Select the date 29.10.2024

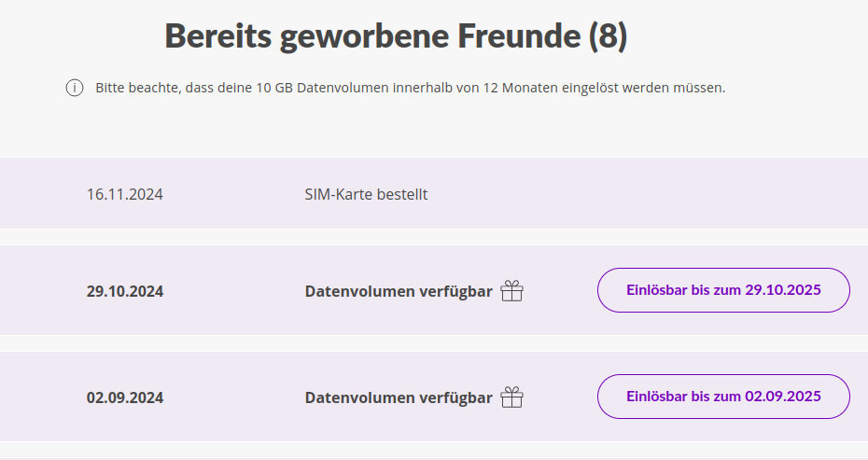click(125, 291)
